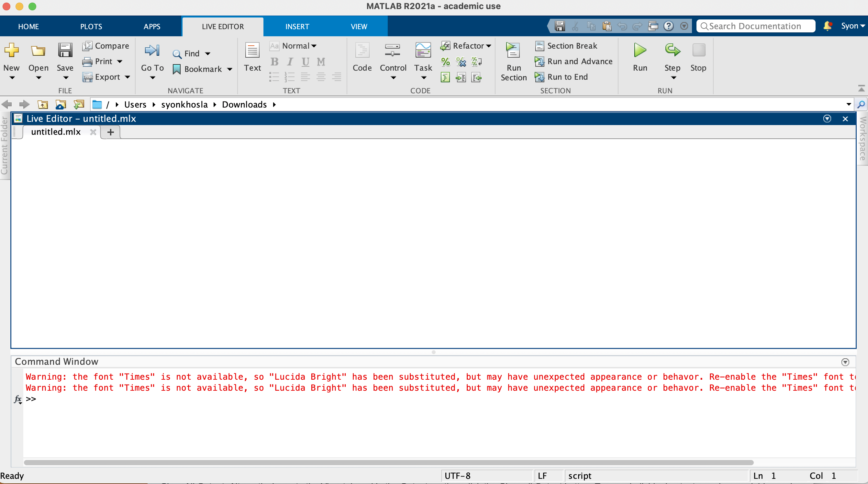Switch to the INSERT tab
This screenshot has height=484, width=868.
click(x=297, y=26)
